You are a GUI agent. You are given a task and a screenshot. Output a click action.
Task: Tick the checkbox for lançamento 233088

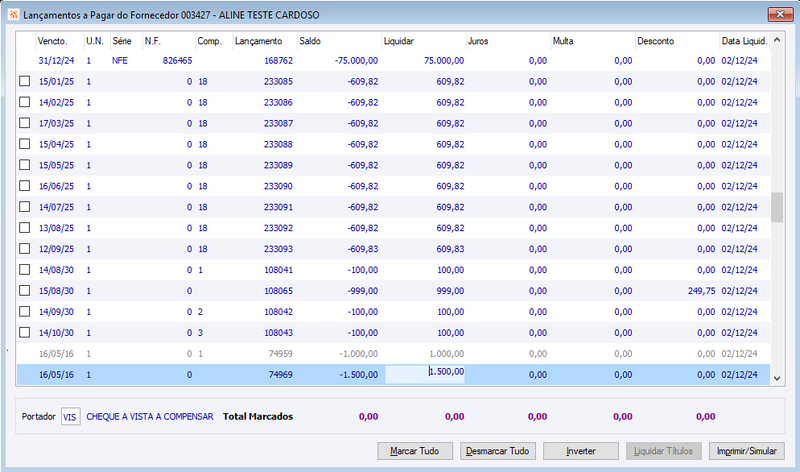point(24,144)
